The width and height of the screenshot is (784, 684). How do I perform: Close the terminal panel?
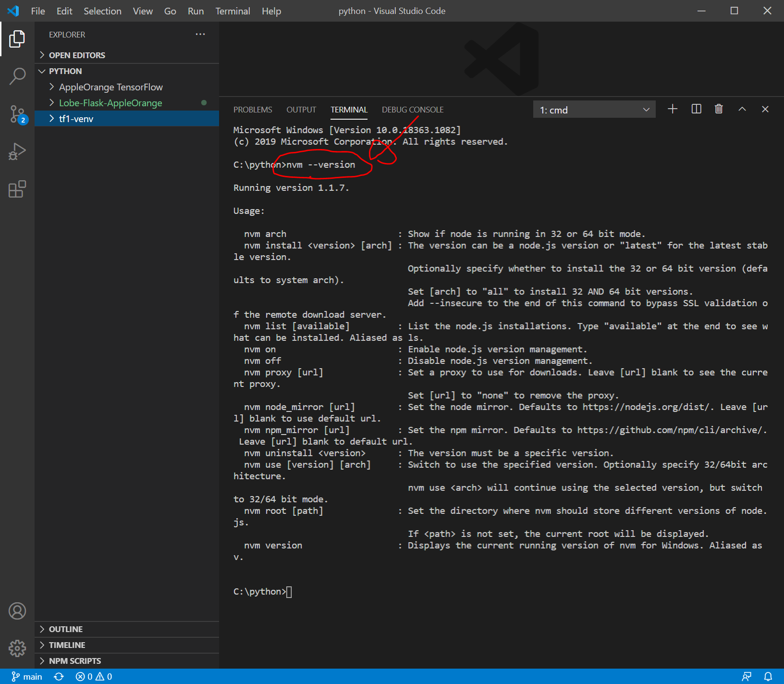765,109
